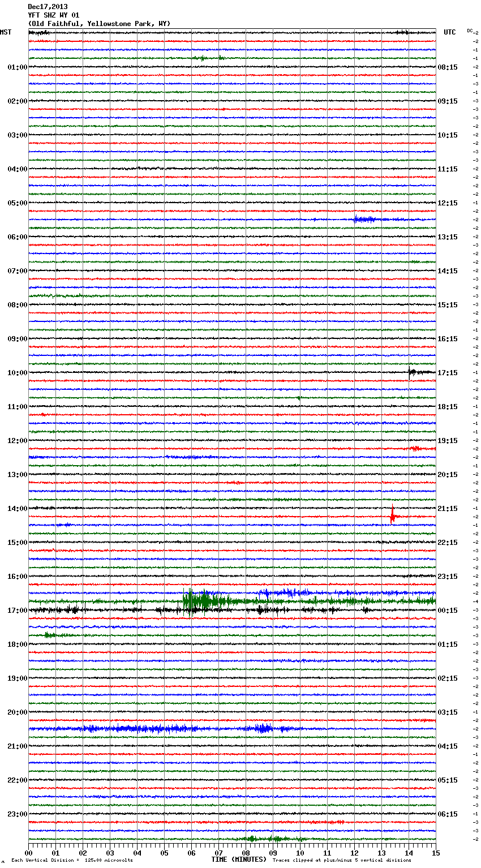Screen dimensions: 481x868
Task: Click the 09:00 MST time label
Action: 18,339
